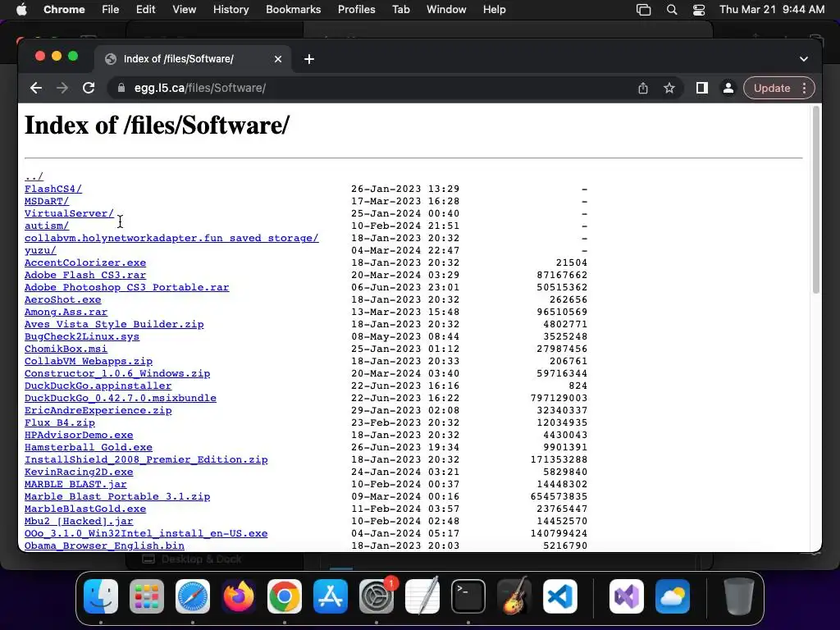Reload the page with the refresh icon
This screenshot has height=630, width=840.
89,88
